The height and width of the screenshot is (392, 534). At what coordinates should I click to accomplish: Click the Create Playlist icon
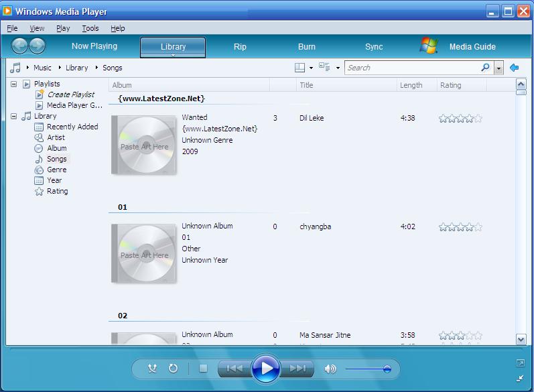(40, 94)
